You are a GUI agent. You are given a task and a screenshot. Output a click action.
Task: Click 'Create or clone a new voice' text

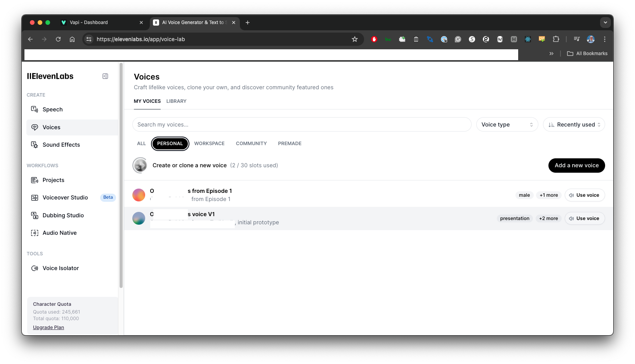coord(189,165)
